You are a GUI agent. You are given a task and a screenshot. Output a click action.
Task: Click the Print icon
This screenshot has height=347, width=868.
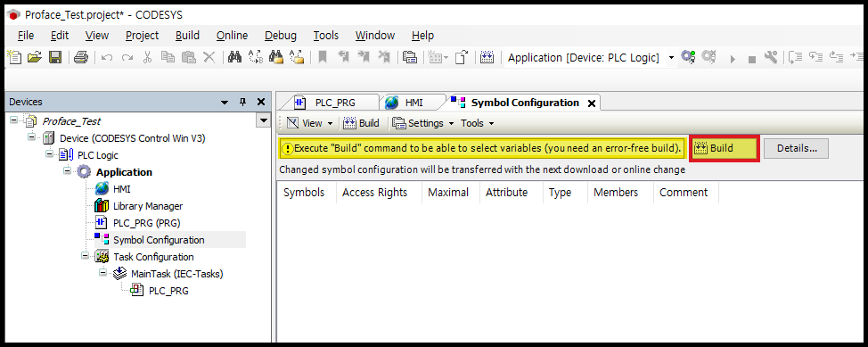point(81,57)
